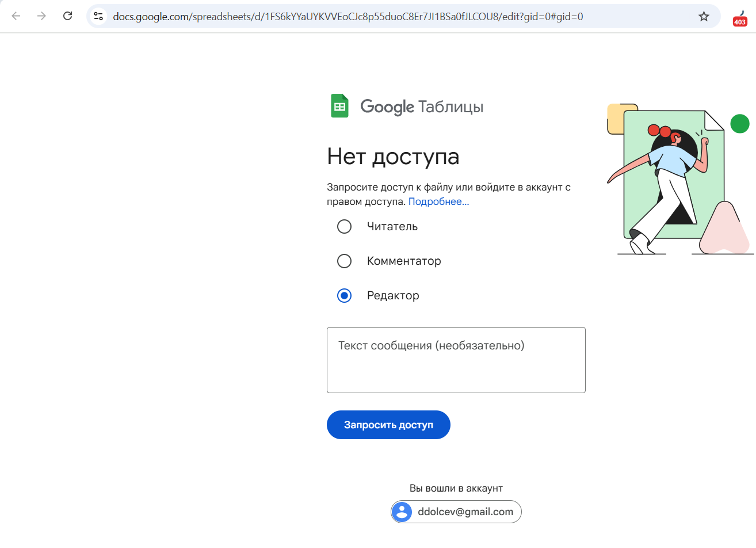This screenshot has width=756, height=548.
Task: Click the blue avatar icon beside the email
Action: 402,512
